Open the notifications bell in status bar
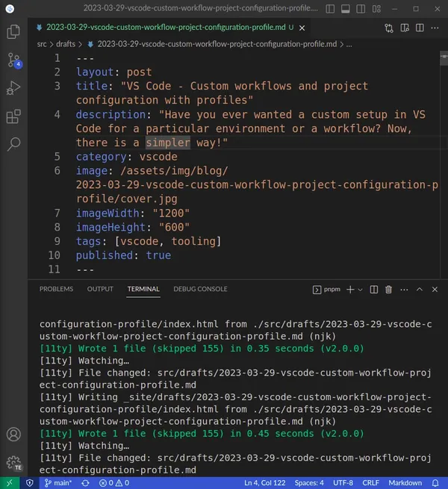The image size is (448, 489). (436, 483)
